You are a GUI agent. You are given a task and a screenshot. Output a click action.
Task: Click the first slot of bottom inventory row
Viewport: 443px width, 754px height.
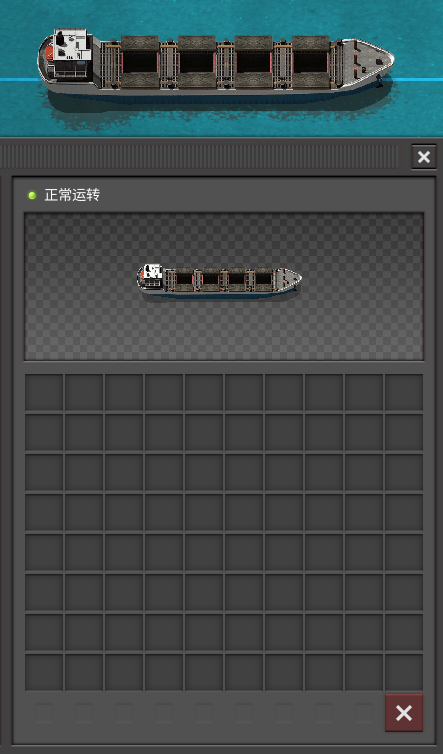[44, 672]
